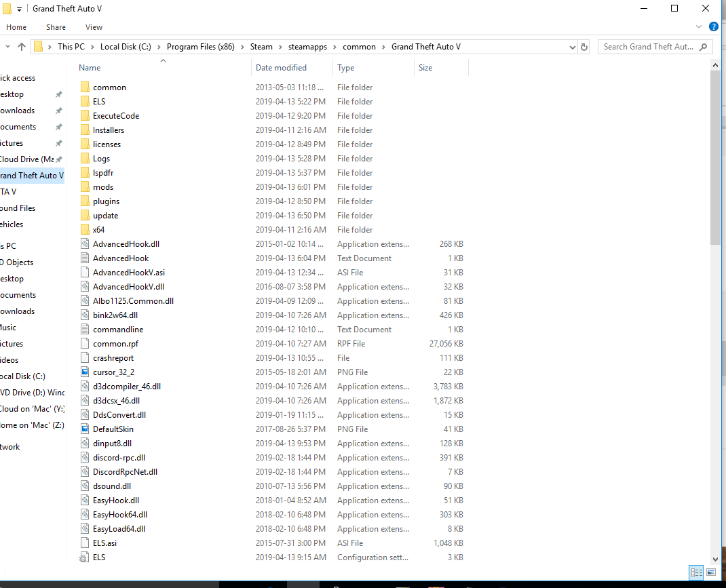Viewport: 726px width, 588px height.
Task: Navigate to Steam in breadcrumb path
Action: tap(261, 47)
